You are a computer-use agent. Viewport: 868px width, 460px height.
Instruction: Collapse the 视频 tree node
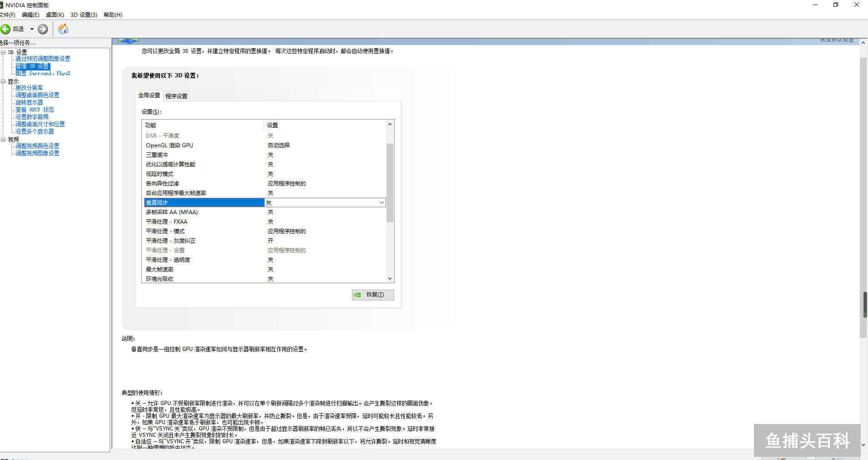tap(3, 140)
